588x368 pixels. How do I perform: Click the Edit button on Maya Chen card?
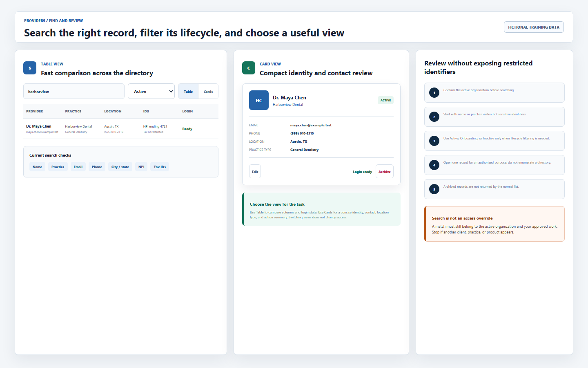point(255,172)
